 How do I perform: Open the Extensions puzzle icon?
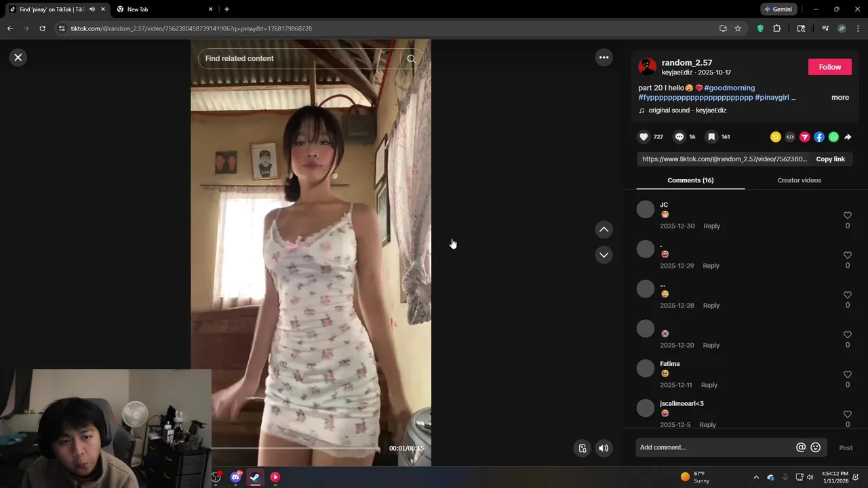tap(777, 28)
